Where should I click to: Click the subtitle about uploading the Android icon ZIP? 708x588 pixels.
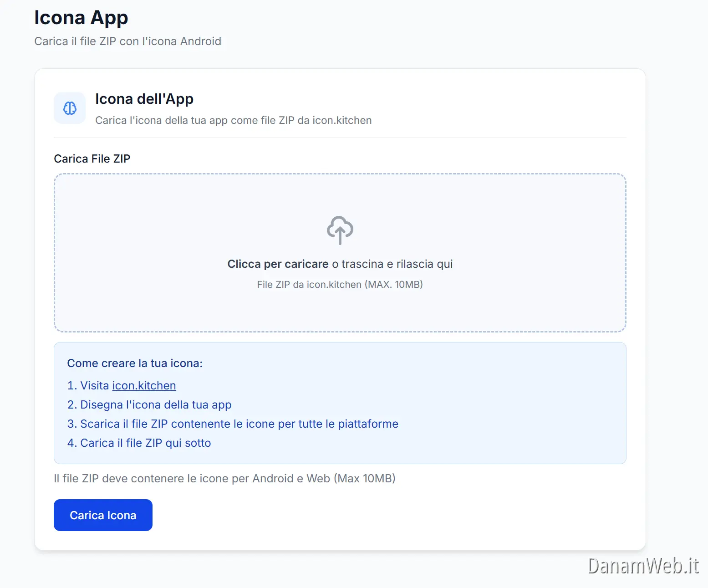(x=127, y=41)
